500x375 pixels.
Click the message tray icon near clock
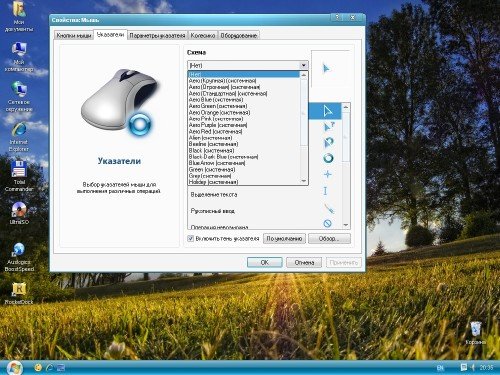(463, 367)
